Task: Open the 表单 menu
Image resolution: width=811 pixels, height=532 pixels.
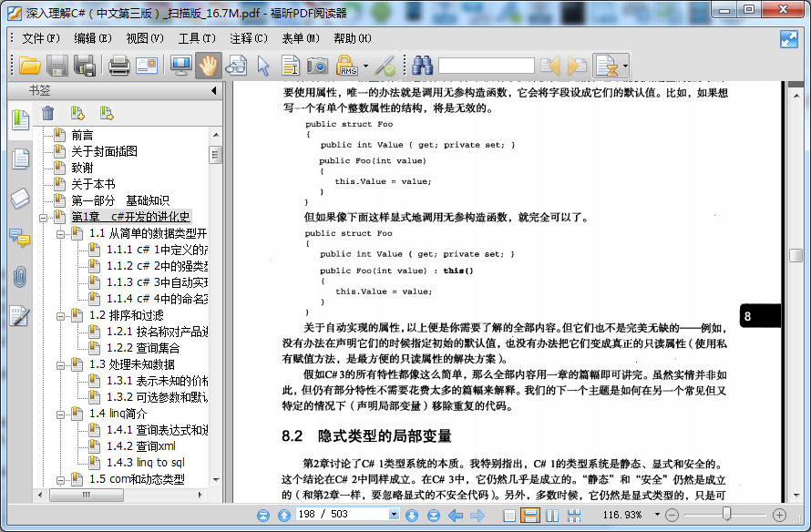Action: click(301, 38)
